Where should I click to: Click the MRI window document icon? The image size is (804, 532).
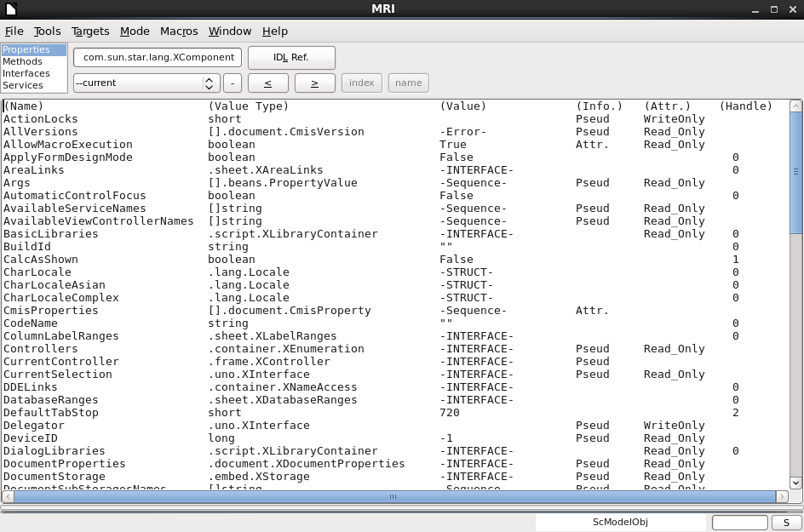[x=11, y=9]
